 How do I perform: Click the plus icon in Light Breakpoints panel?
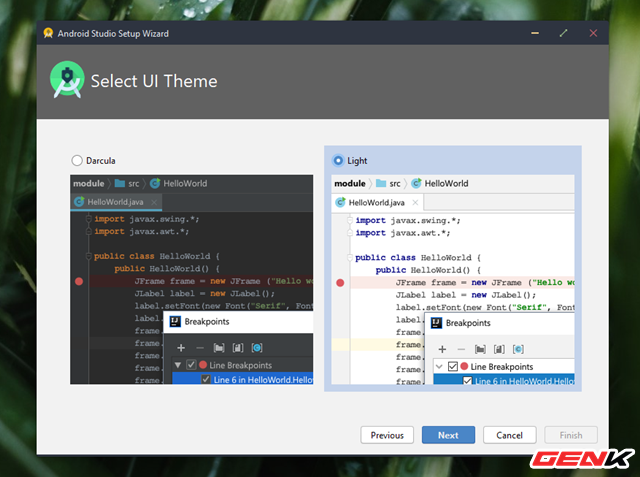440,348
